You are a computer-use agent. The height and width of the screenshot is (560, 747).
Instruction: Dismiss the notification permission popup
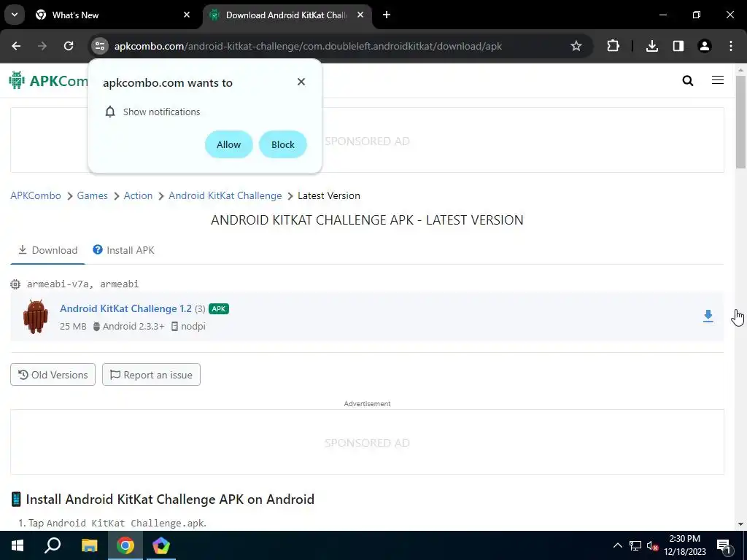[301, 82]
